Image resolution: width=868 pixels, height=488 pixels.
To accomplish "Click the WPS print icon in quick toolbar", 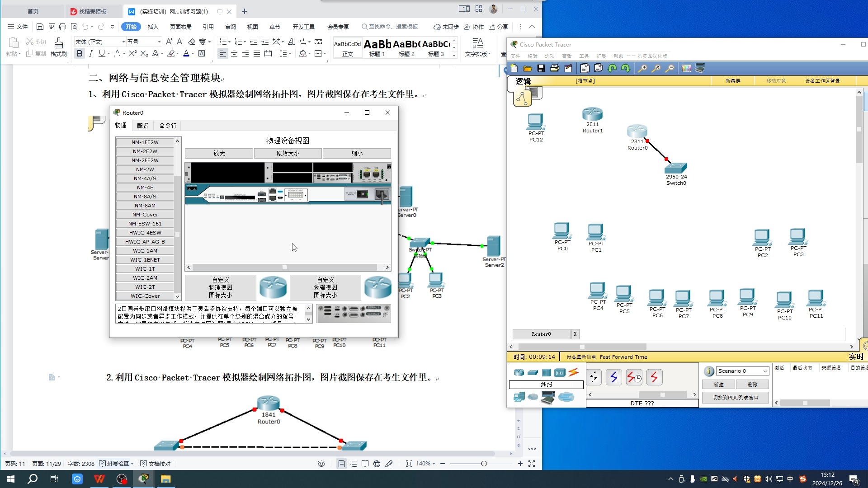I will click(63, 27).
